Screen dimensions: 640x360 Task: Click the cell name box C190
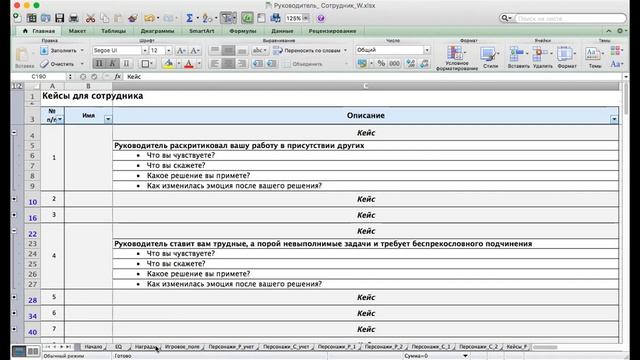(39, 76)
